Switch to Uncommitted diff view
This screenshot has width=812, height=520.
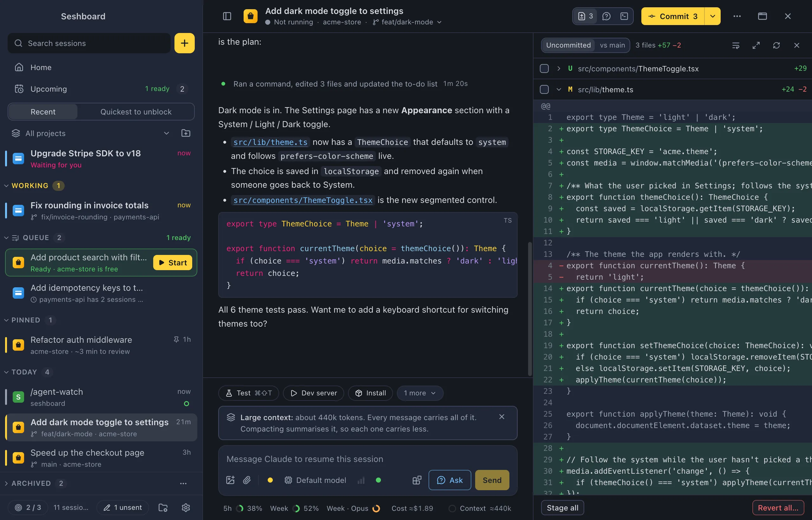click(568, 45)
